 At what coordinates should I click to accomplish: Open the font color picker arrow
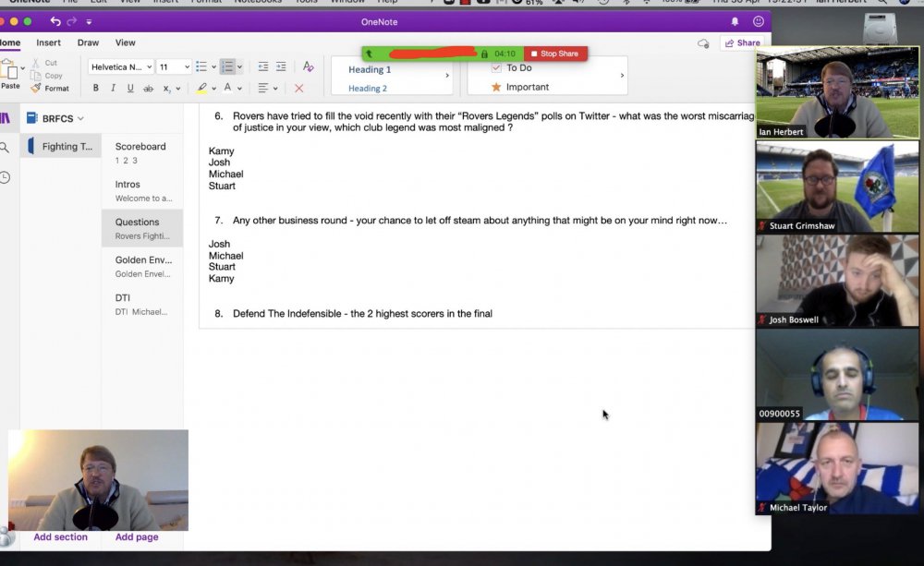[239, 89]
